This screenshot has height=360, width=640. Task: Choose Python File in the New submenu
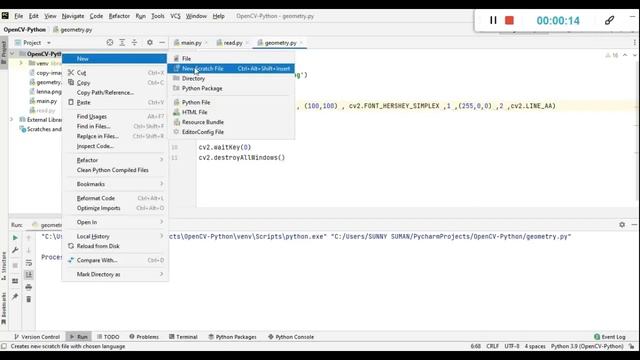pos(231,102)
